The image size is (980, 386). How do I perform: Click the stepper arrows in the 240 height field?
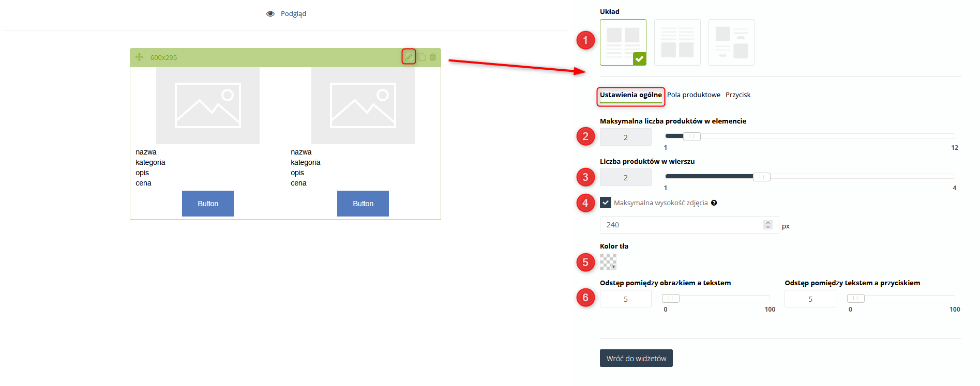(x=767, y=225)
